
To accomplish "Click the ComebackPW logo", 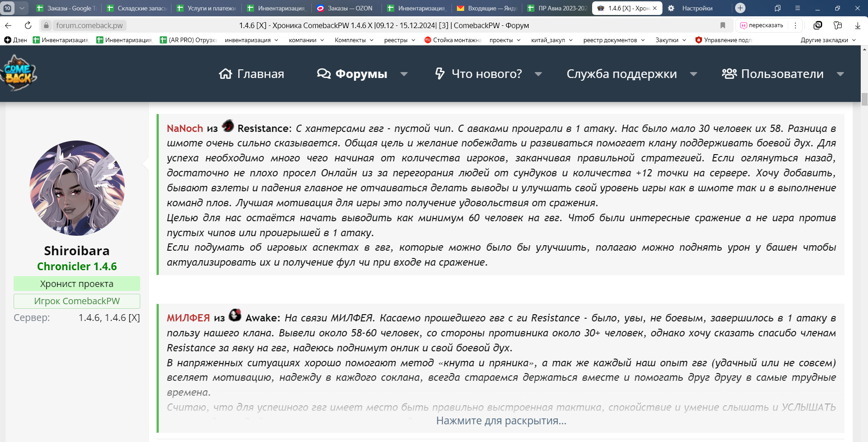I will 19,73.
